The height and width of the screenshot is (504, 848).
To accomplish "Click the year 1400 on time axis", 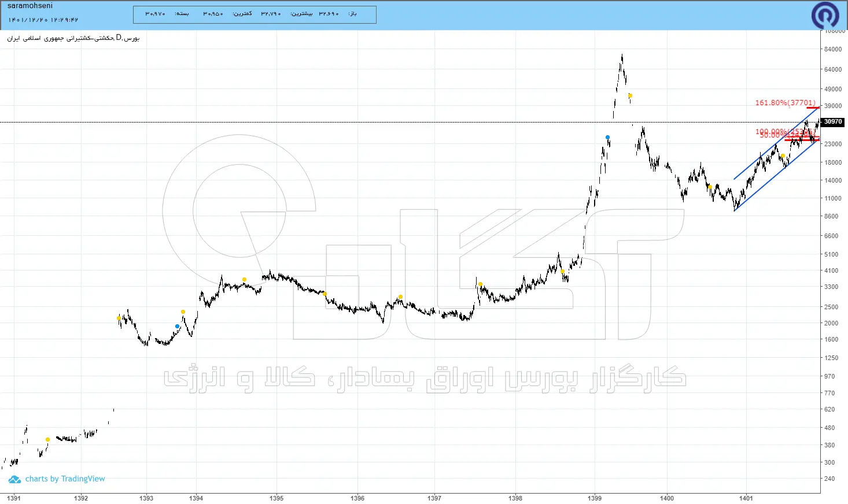I will click(x=667, y=498).
